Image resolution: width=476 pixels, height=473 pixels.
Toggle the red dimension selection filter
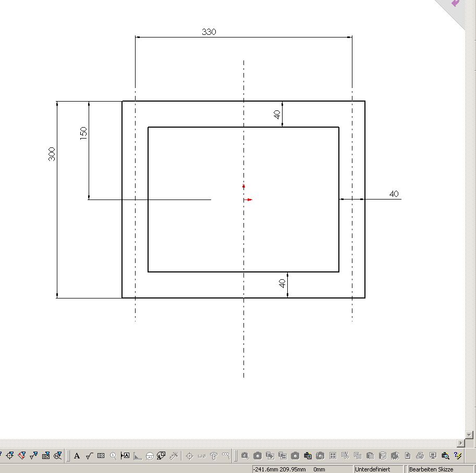[x=22, y=455]
